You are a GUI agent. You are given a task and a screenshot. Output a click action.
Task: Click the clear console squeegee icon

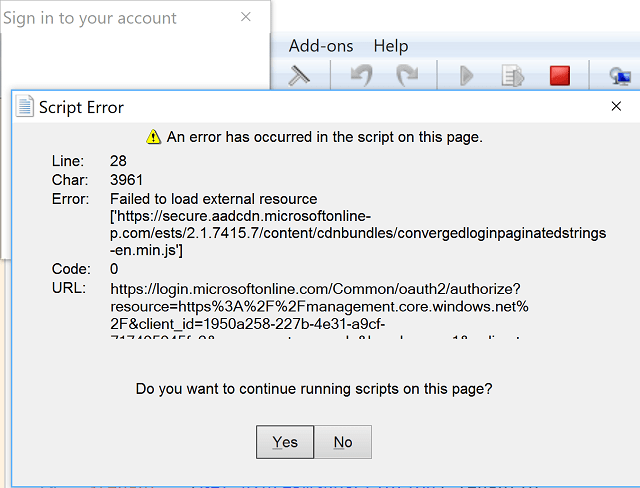[299, 76]
